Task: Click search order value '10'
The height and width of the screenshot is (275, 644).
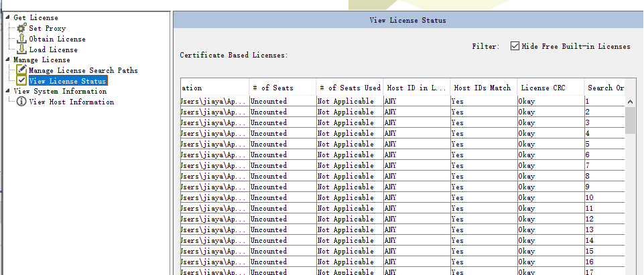Action: click(589, 197)
